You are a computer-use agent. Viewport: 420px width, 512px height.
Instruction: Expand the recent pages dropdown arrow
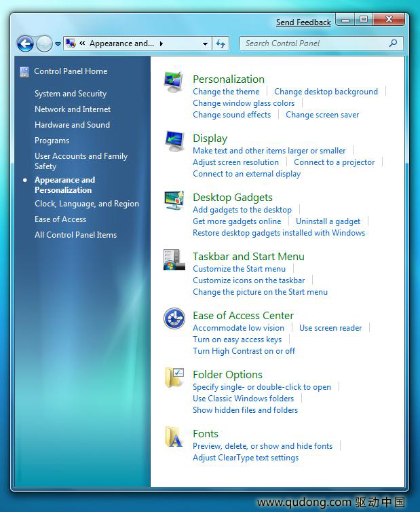click(58, 43)
